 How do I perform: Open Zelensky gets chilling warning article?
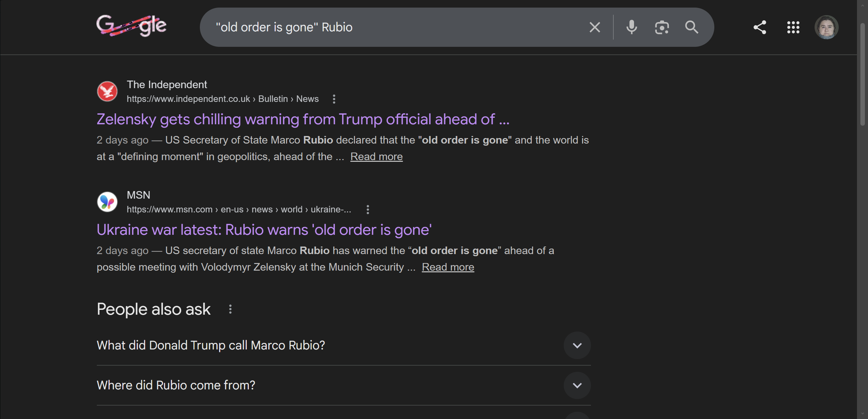303,119
